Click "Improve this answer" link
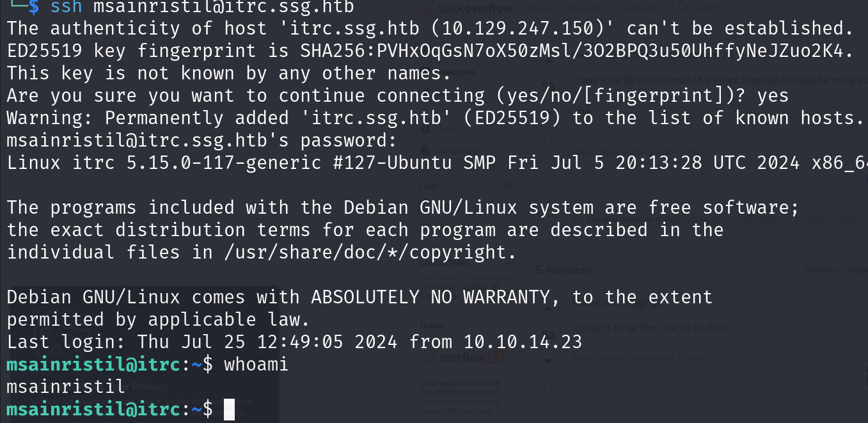 coord(635,357)
